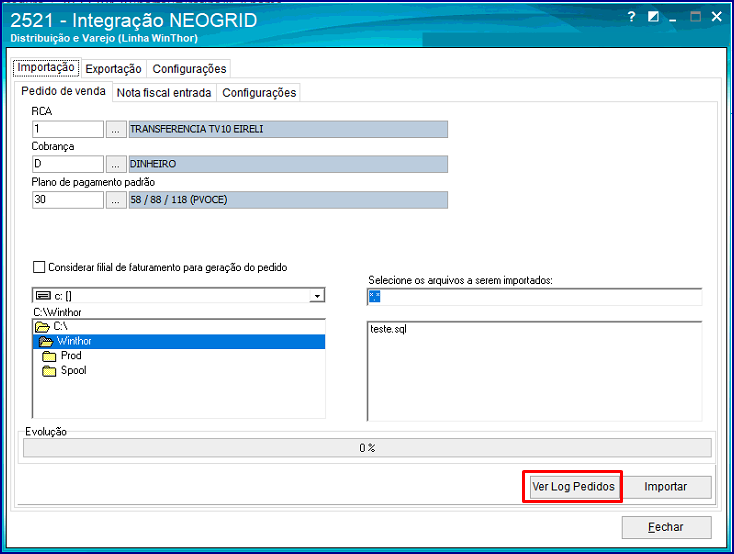The width and height of the screenshot is (734, 554).
Task: Click the Evolução progress bar at 0%
Action: [x=367, y=448]
